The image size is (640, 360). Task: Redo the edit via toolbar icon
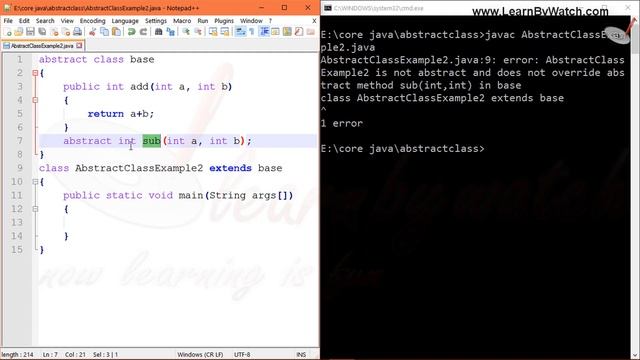(144, 32)
